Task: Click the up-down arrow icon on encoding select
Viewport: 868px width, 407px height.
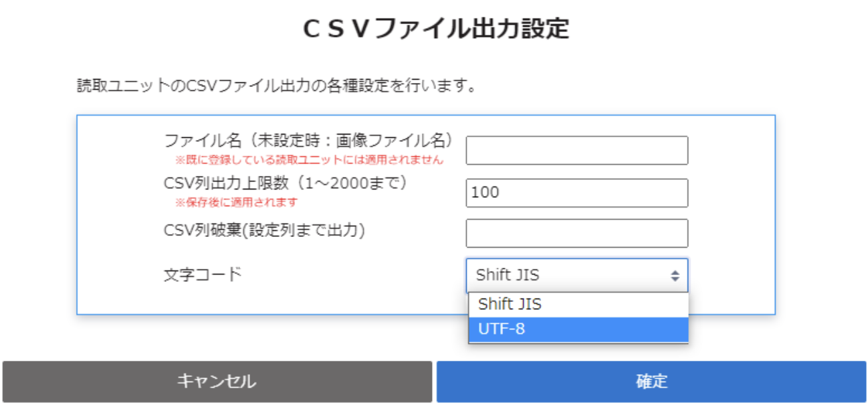Action: point(675,276)
